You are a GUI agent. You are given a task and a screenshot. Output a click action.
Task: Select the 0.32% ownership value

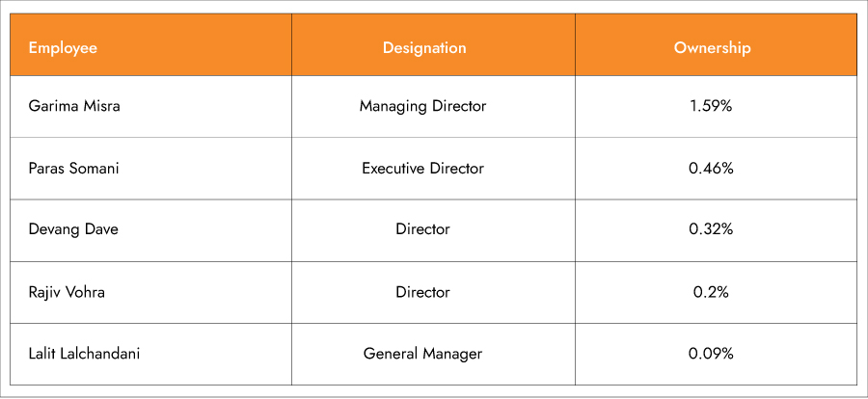pyautogui.click(x=712, y=229)
